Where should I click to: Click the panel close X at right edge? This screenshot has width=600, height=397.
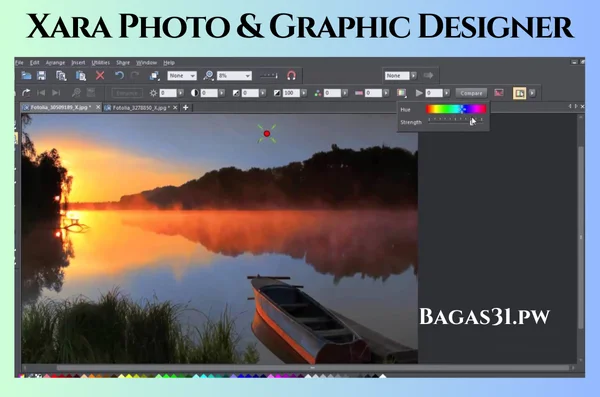tap(582, 106)
